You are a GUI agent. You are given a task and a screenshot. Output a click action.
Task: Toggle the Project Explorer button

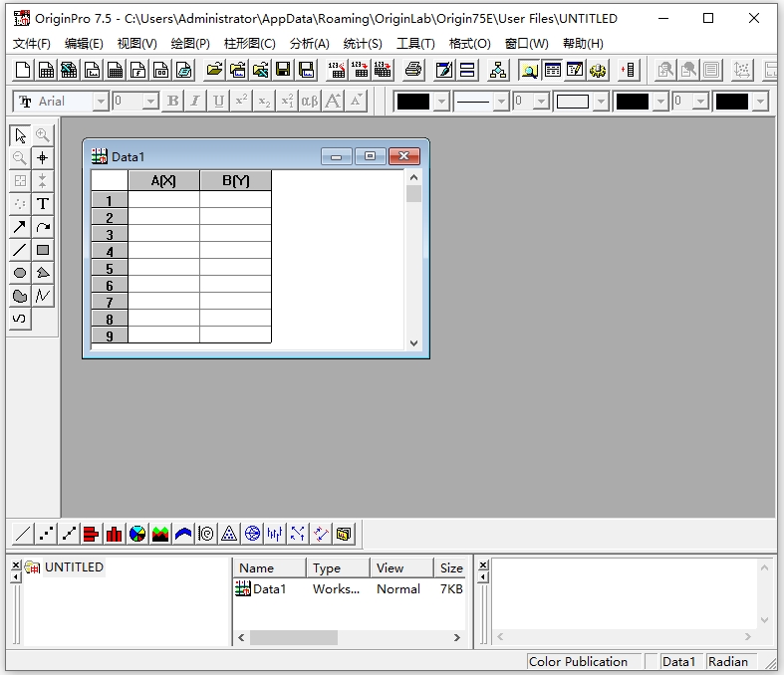(529, 70)
